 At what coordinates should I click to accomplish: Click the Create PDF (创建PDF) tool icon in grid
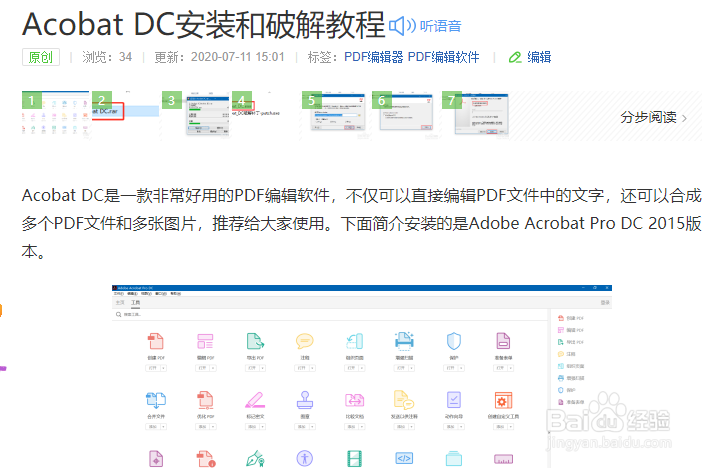pos(156,341)
